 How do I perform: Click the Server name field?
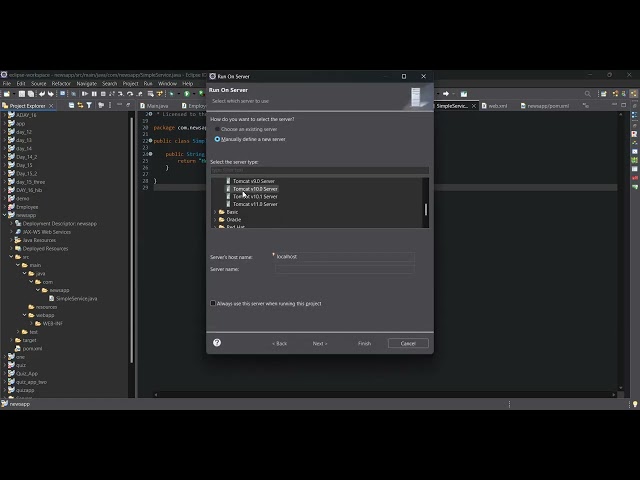[345, 269]
